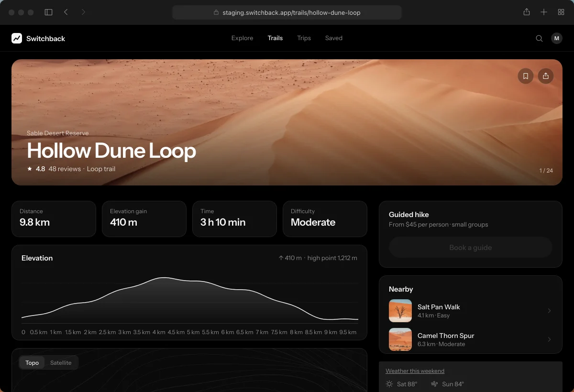Open the Salt Pan Walk thumbnail
This screenshot has height=392, width=574.
[x=400, y=311]
